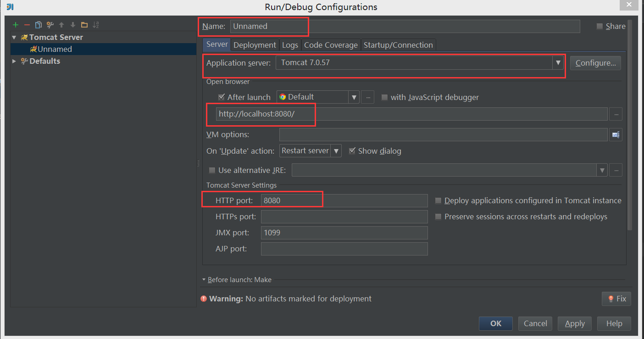Viewport: 644px width, 339px height.
Task: Apply the configuration changes
Action: 575,323
